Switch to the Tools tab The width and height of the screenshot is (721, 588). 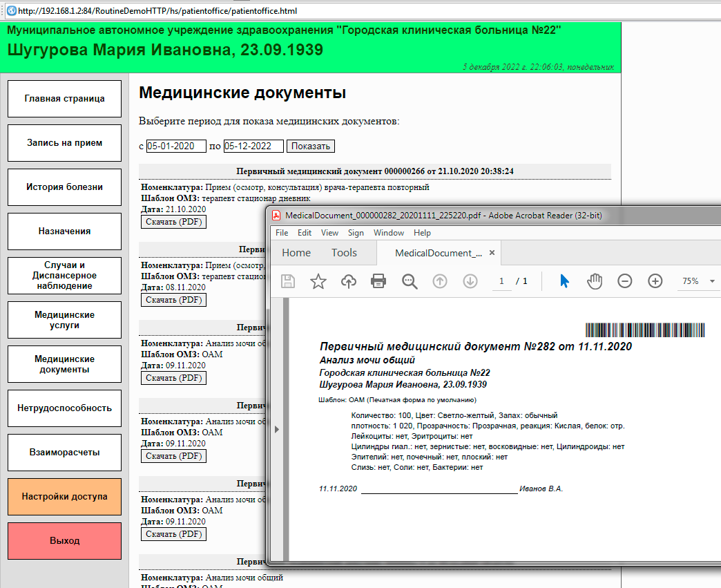click(343, 253)
